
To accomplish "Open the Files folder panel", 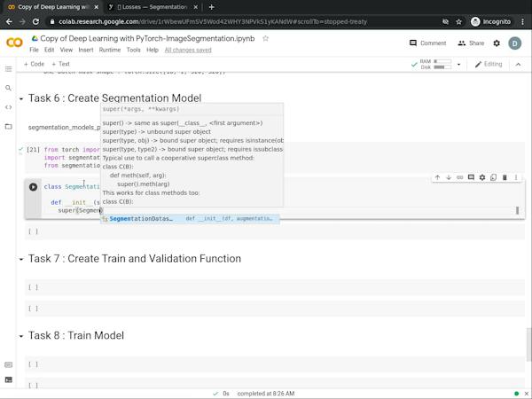I will pos(9,127).
